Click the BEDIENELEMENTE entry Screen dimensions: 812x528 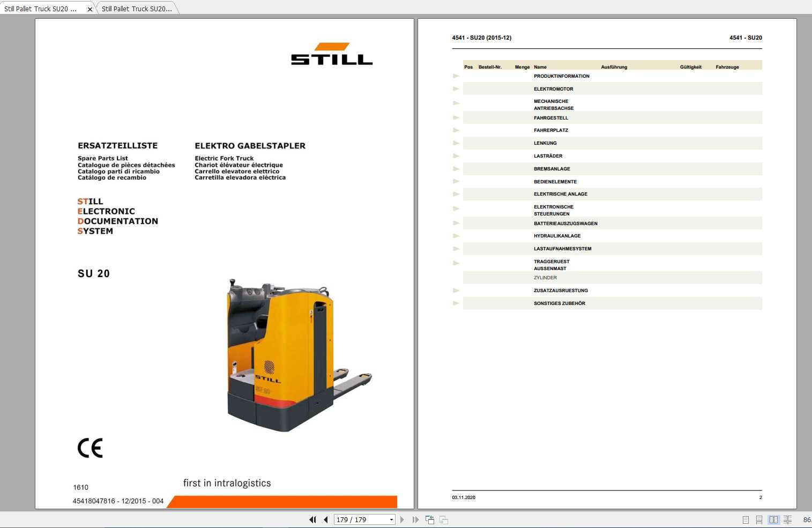pyautogui.click(x=555, y=182)
